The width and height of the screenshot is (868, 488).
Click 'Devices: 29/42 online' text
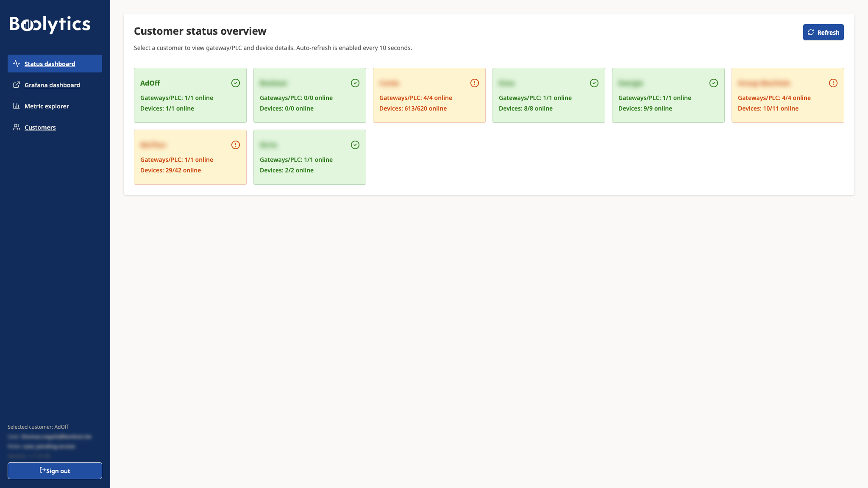(x=170, y=170)
